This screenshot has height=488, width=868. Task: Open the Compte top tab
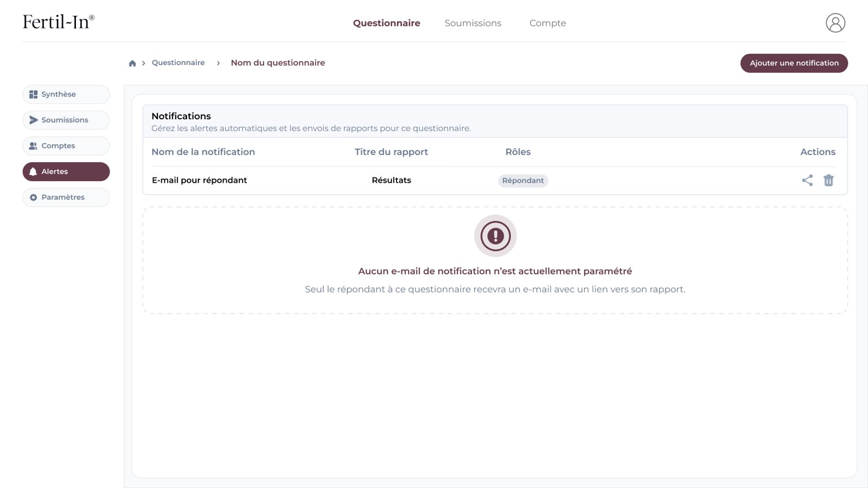coord(547,23)
